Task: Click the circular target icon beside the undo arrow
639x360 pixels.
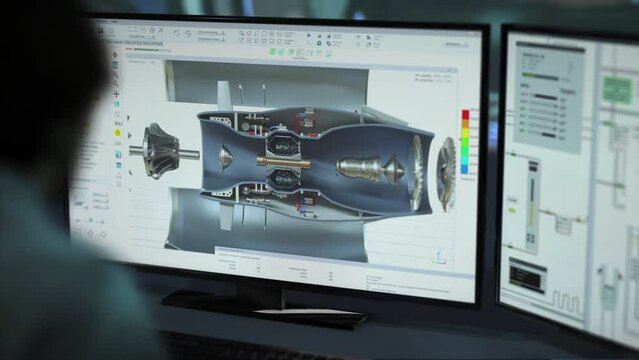Action: (x=188, y=34)
